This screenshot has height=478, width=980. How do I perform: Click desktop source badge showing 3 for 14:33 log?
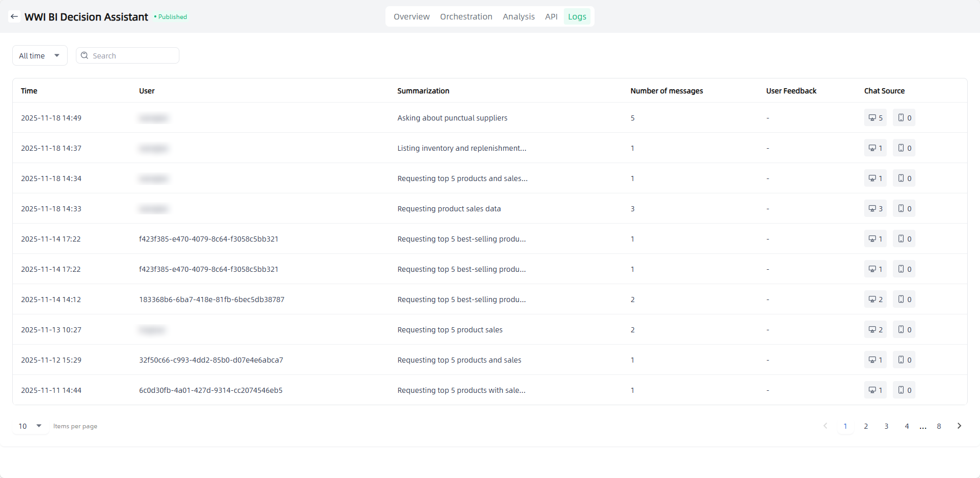[x=875, y=209]
